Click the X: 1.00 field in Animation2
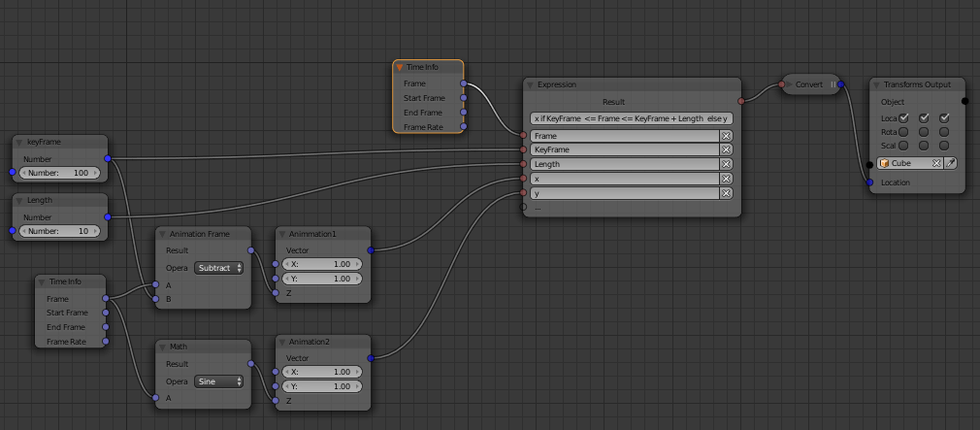This screenshot has width=980, height=430. pyautogui.click(x=322, y=372)
